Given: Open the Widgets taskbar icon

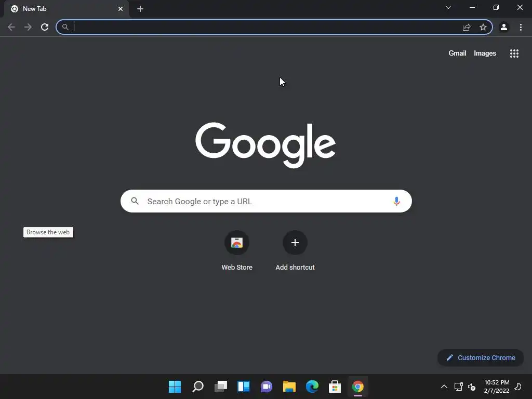Looking at the screenshot, I should coord(244,387).
